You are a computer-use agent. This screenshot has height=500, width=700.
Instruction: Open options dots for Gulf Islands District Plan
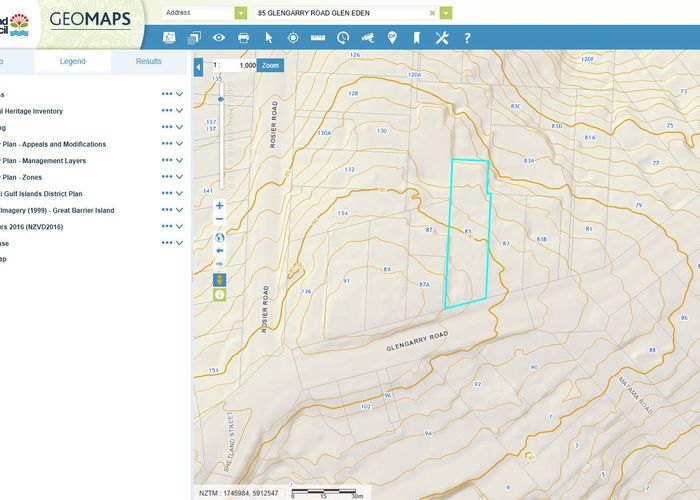167,193
